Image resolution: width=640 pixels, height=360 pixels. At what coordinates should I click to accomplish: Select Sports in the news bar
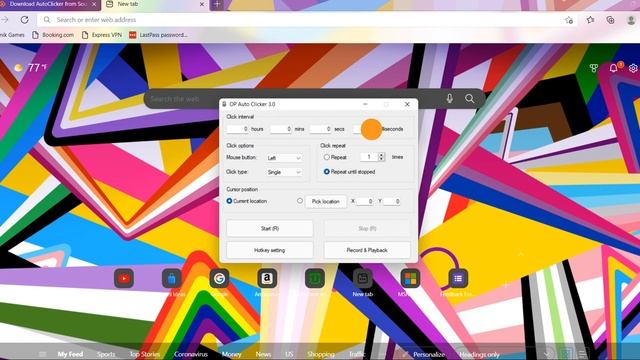click(x=106, y=354)
